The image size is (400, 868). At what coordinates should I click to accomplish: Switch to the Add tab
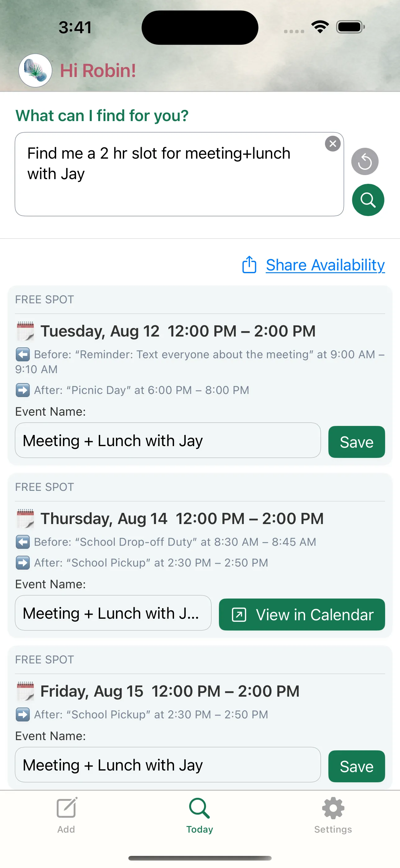pyautogui.click(x=66, y=815)
